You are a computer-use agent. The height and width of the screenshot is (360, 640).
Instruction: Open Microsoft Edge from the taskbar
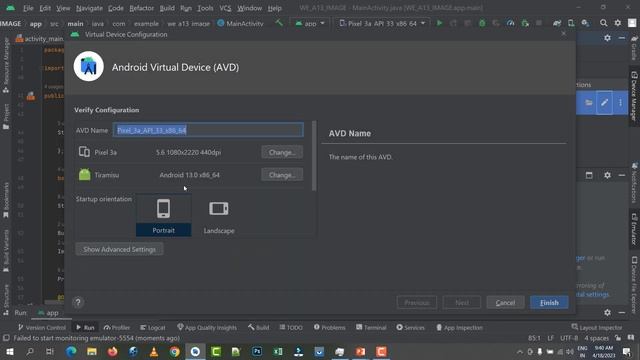point(71,351)
